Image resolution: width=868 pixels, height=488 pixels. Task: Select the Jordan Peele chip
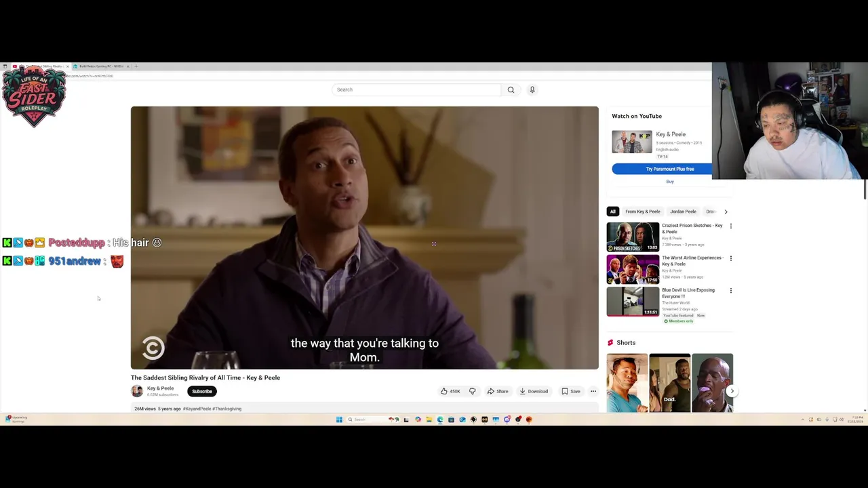[683, 211]
